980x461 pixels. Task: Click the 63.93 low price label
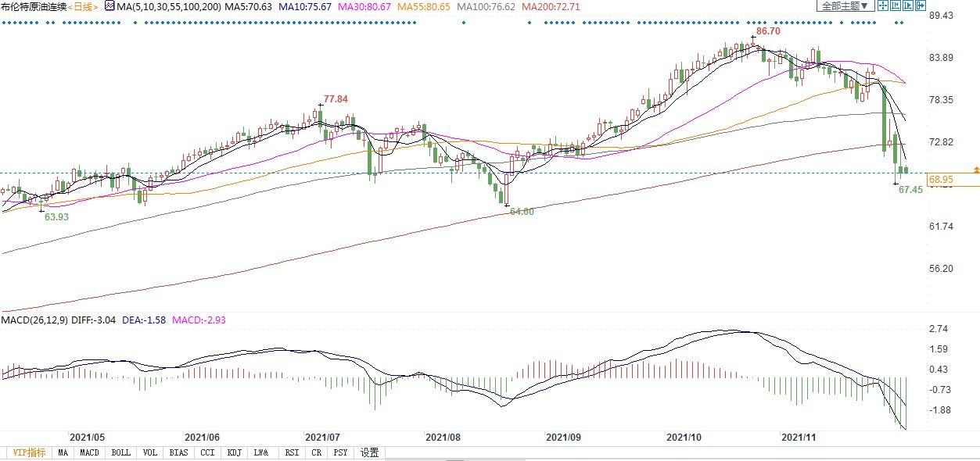pos(56,216)
